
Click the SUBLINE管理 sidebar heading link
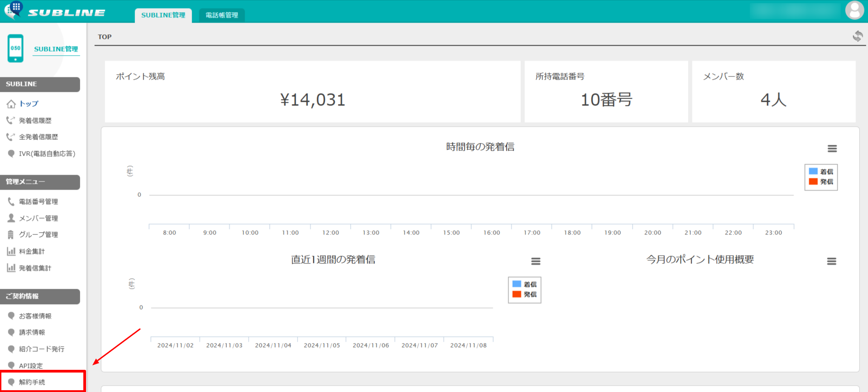point(56,49)
